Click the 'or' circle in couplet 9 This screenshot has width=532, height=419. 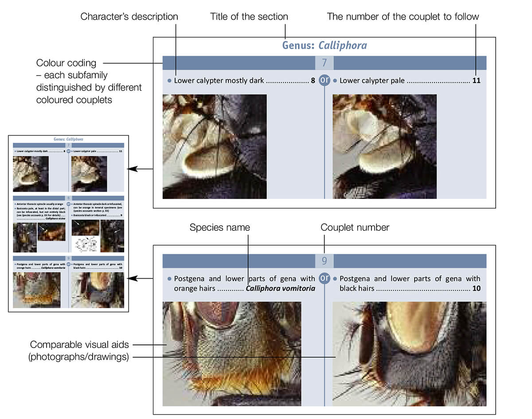325,278
